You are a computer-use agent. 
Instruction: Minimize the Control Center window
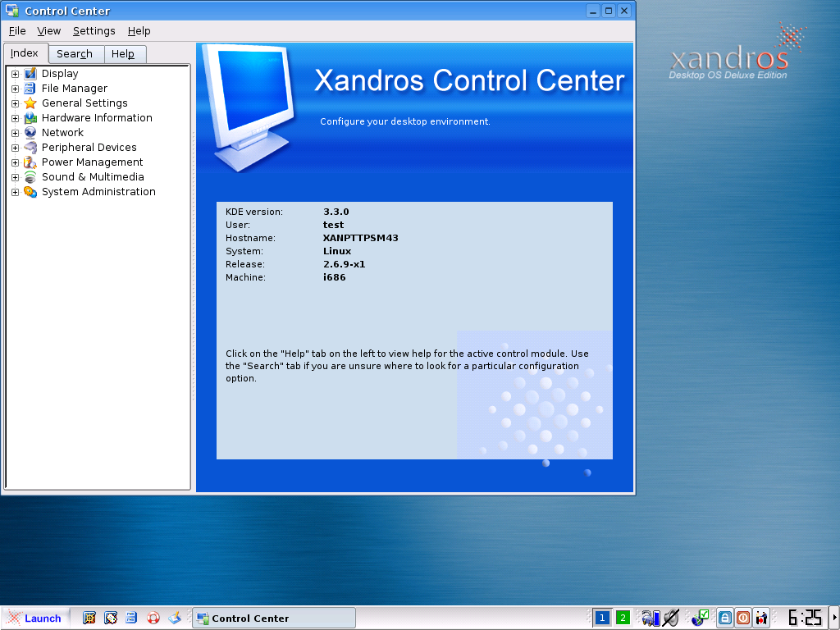pyautogui.click(x=593, y=11)
